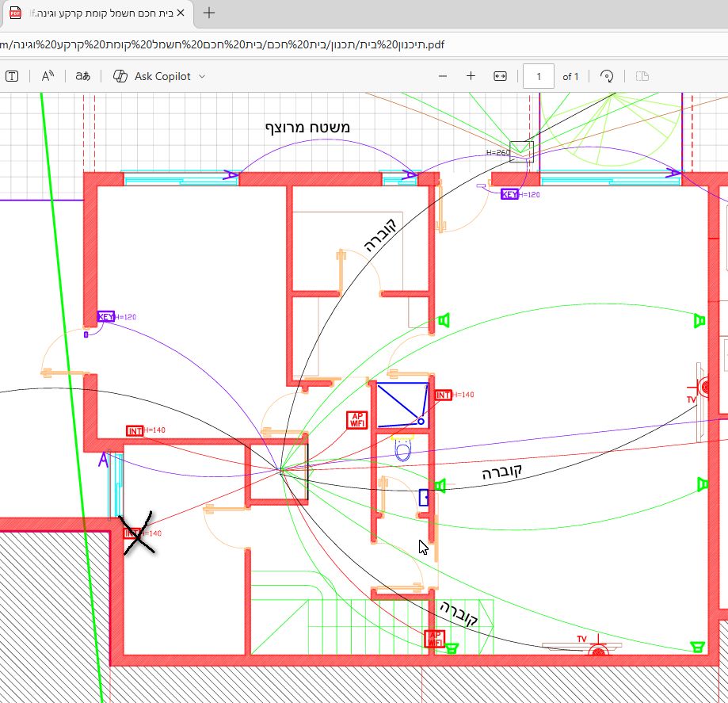Expand the Ask Copilot dropdown arrow
This screenshot has width=728, height=703.
tap(201, 76)
